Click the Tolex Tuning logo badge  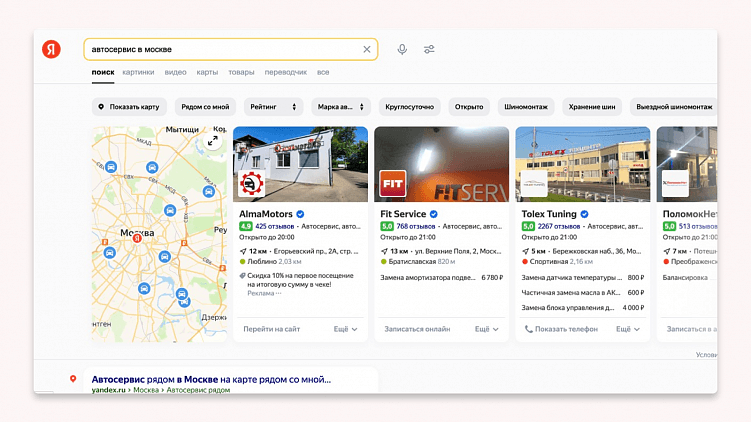pyautogui.click(x=534, y=183)
